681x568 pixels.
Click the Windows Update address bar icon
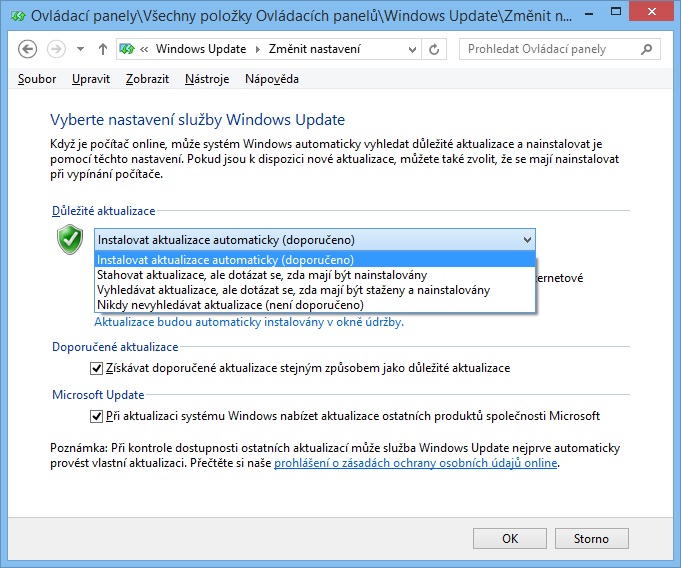(127, 49)
